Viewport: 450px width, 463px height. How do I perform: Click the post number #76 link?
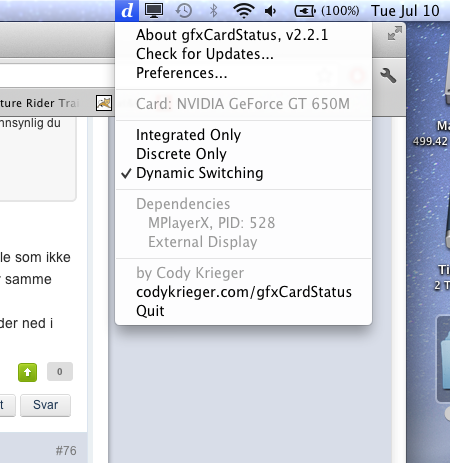(x=66, y=451)
